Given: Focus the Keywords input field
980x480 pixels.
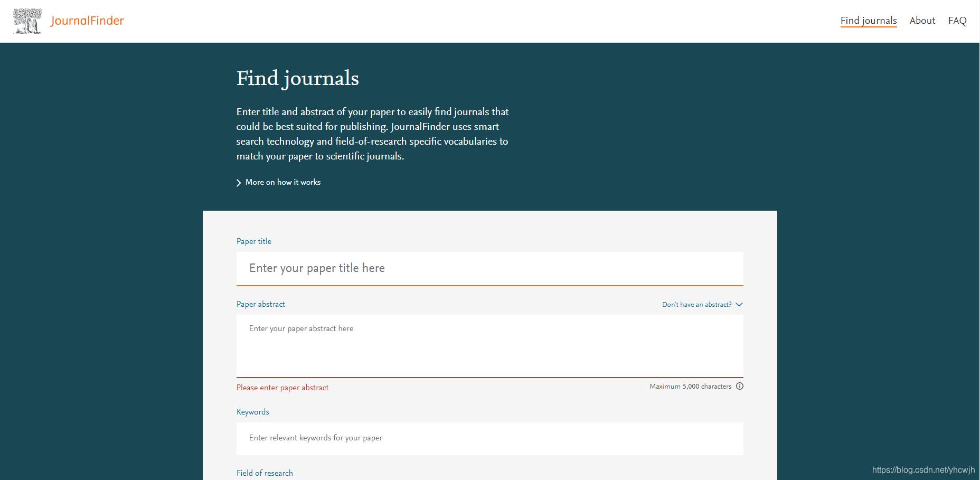Looking at the screenshot, I should (490, 439).
